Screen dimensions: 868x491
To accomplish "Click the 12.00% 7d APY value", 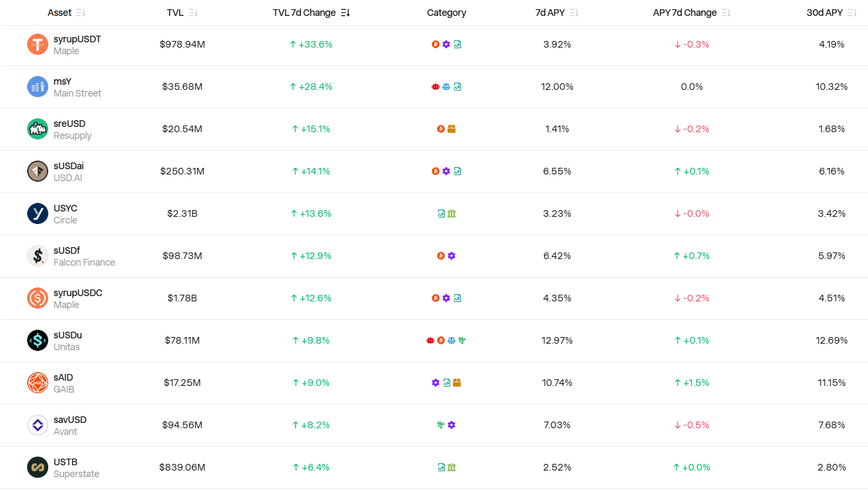I will tap(557, 87).
